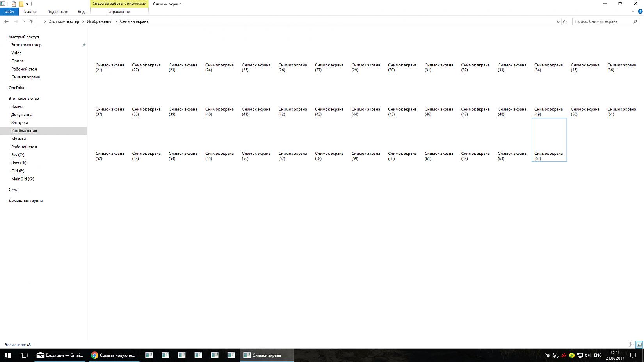Open the Поделиться ribbon tab
644x362 pixels.
pos(57,12)
